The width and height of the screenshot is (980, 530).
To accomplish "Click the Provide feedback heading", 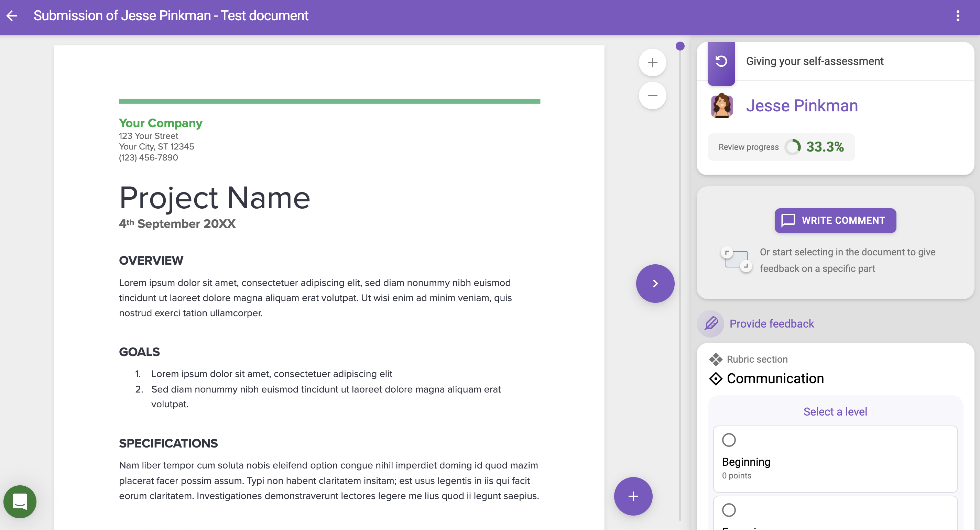I will coord(772,323).
